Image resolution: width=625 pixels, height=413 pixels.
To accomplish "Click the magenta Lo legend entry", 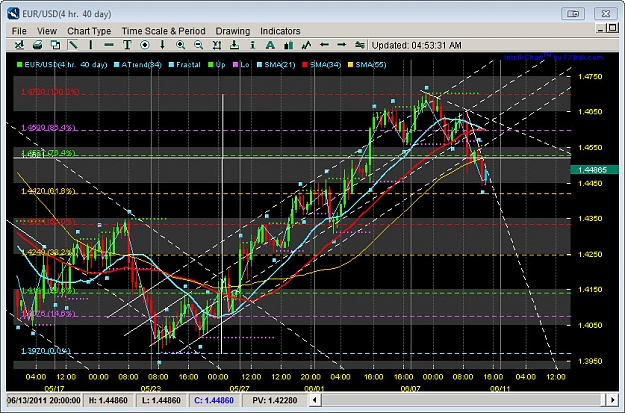I will click(242, 65).
